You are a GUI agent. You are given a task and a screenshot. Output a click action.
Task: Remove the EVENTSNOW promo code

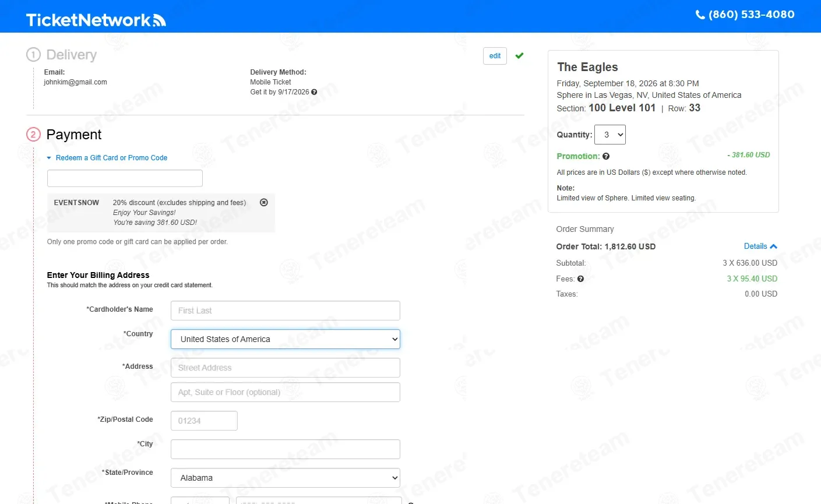264,202
